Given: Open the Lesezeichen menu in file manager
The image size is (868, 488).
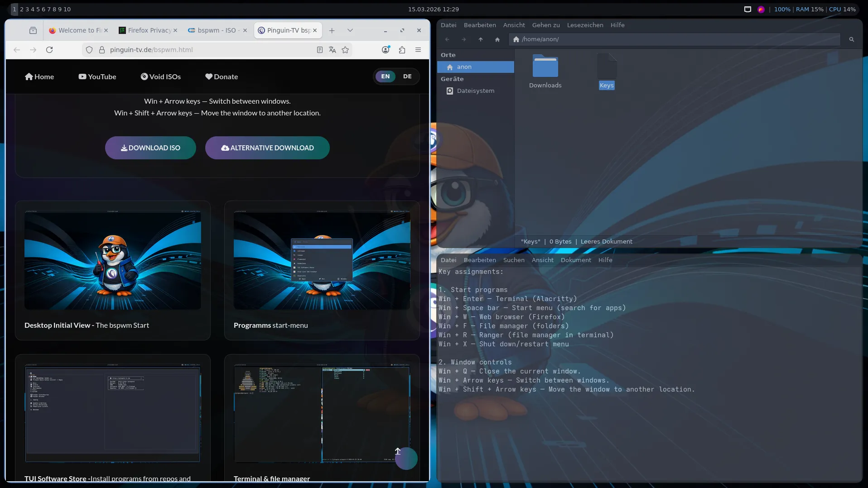Looking at the screenshot, I should 585,25.
